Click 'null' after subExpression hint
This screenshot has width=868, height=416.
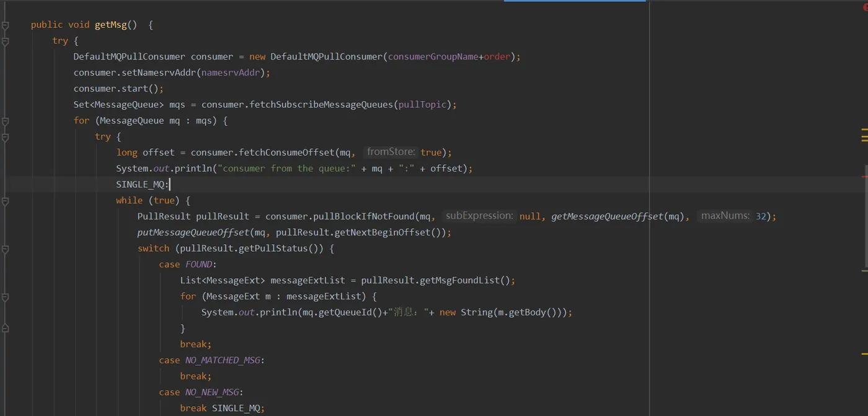[530, 216]
